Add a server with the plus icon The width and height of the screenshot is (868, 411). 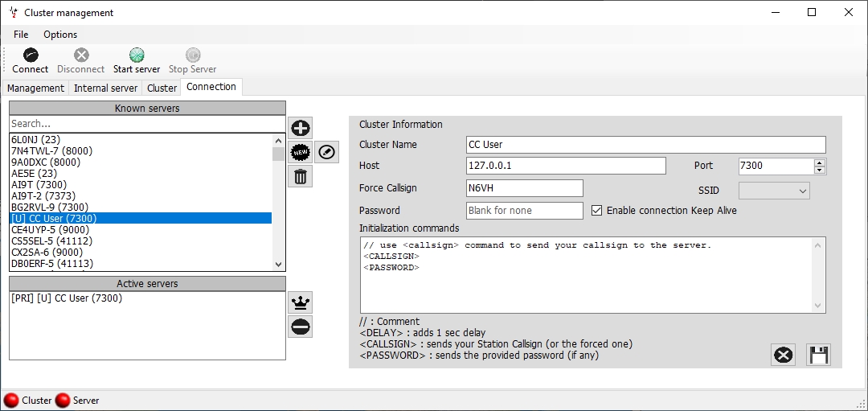(x=300, y=128)
